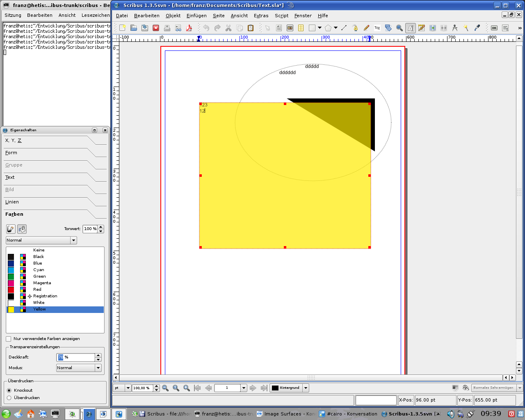This screenshot has width=525, height=420.
Task: Open the Hintergrund layer dropdown
Action: tap(289, 388)
